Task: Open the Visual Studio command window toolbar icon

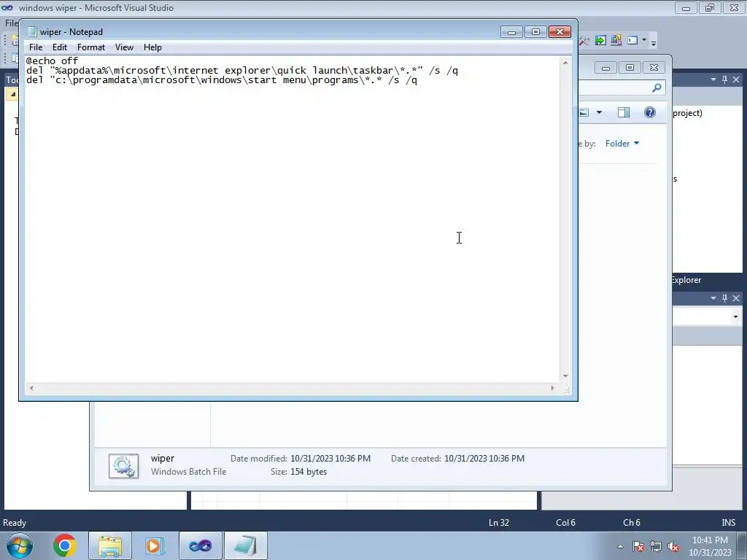Action: coord(632,41)
